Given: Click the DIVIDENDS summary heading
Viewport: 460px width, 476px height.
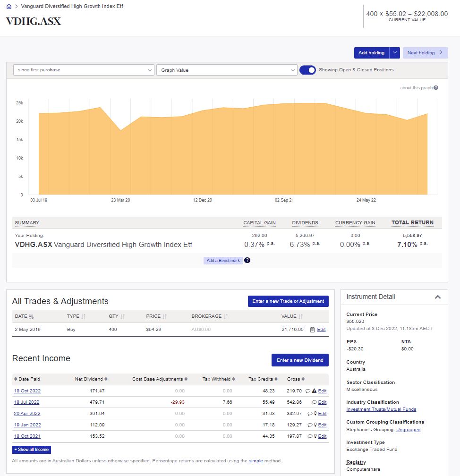Looking at the screenshot, I should (x=305, y=223).
